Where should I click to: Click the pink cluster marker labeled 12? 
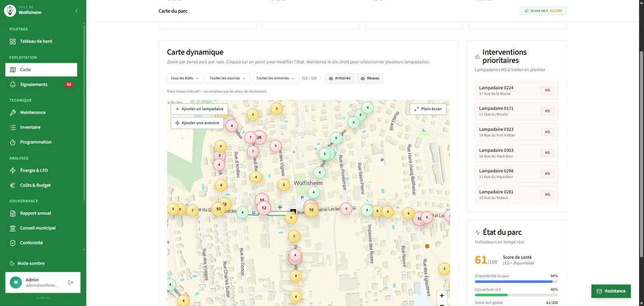pyautogui.click(x=264, y=208)
